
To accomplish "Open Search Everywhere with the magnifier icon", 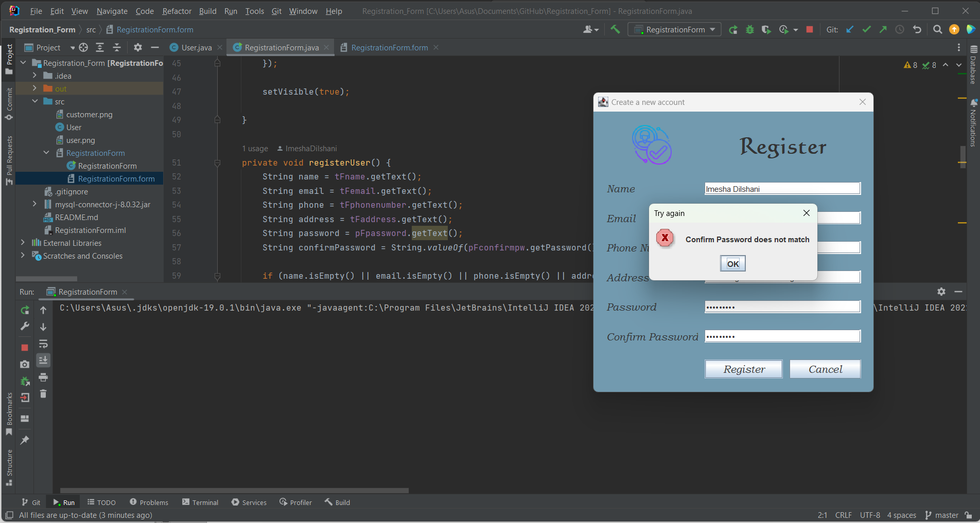I will click(x=937, y=29).
